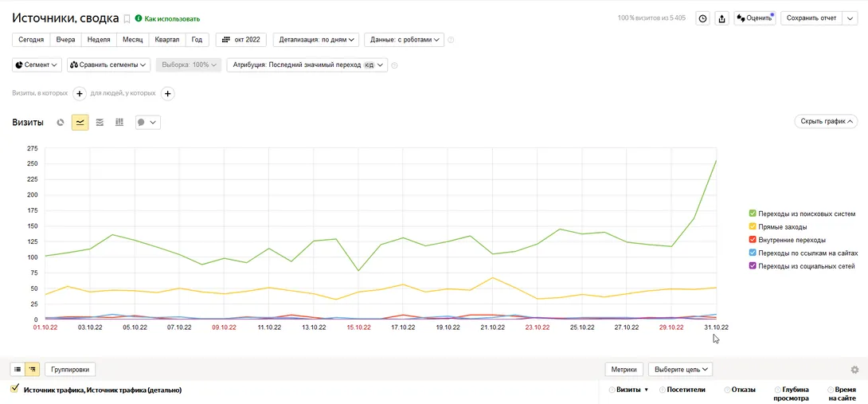868x404 pixels.
Task: Open the compare periods clock icon
Action: pyautogui.click(x=702, y=18)
